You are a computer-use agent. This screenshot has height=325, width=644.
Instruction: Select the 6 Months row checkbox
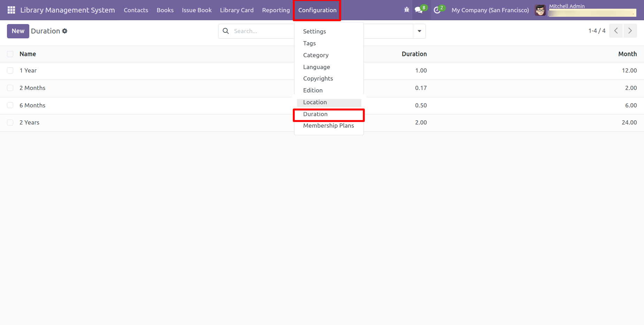tap(10, 105)
